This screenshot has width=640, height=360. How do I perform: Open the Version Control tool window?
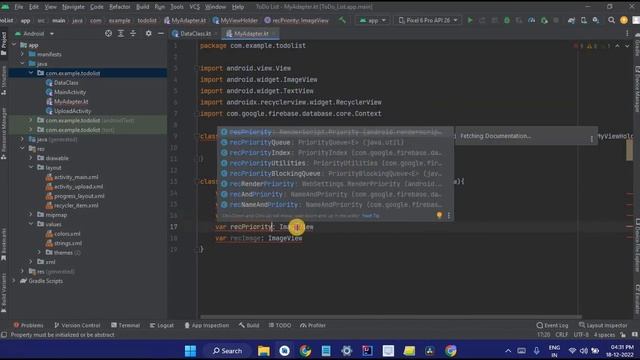[x=77, y=325]
